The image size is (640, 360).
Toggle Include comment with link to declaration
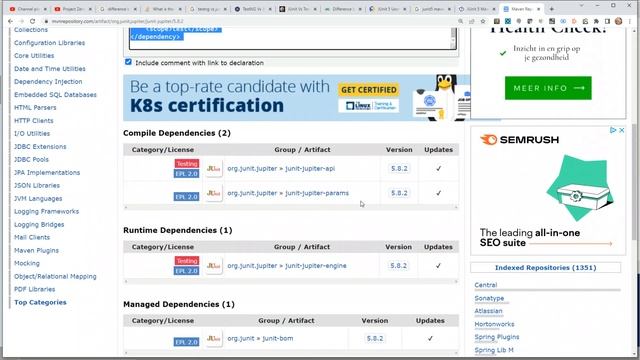pyautogui.click(x=128, y=62)
